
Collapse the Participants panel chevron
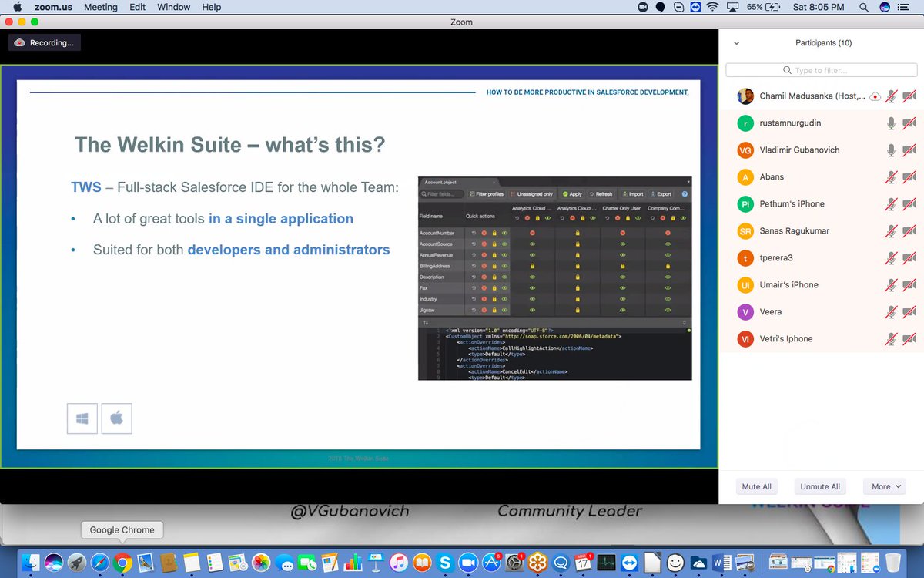point(737,43)
